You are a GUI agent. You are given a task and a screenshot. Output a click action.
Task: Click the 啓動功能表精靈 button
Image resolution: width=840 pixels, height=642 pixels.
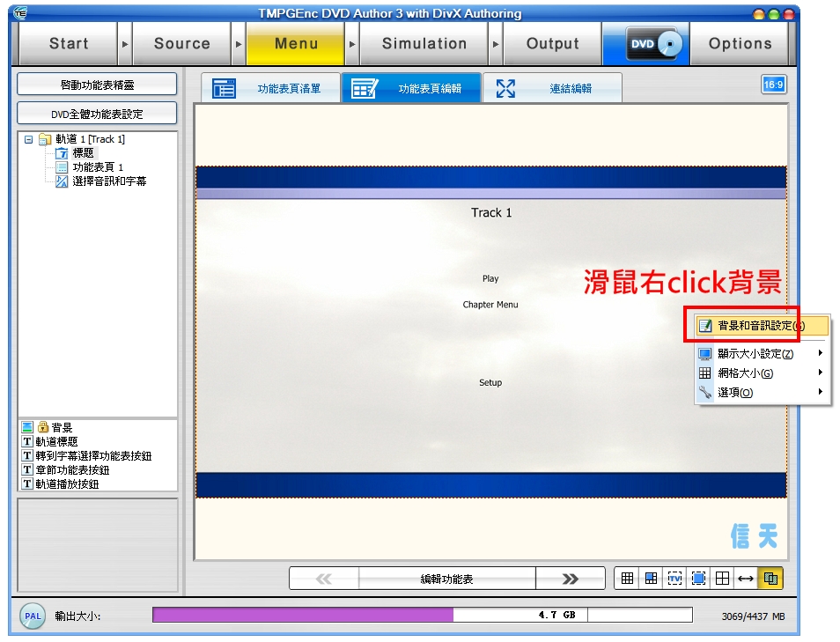[97, 85]
